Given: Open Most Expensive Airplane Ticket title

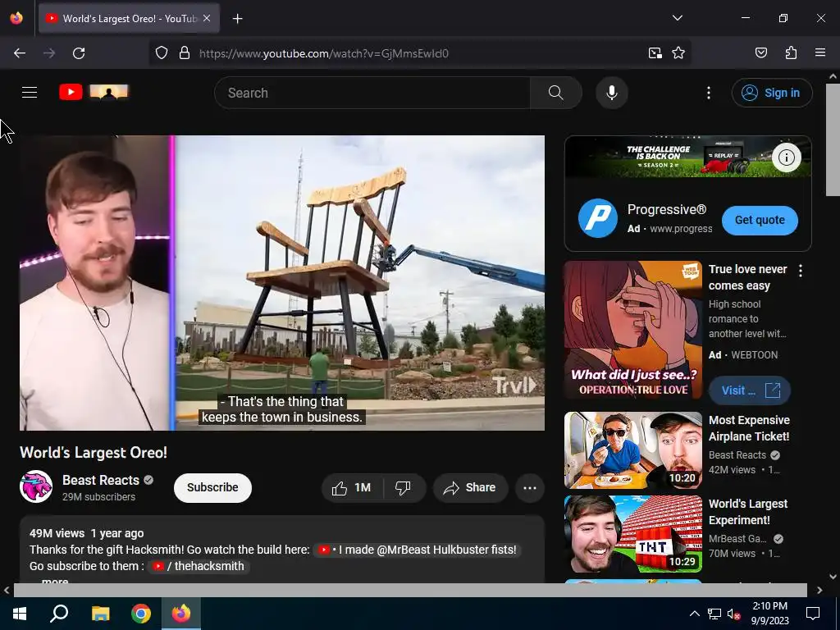Looking at the screenshot, I should 749,428.
